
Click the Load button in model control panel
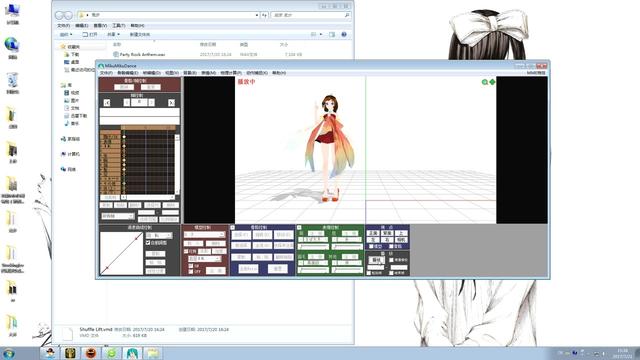(x=193, y=243)
